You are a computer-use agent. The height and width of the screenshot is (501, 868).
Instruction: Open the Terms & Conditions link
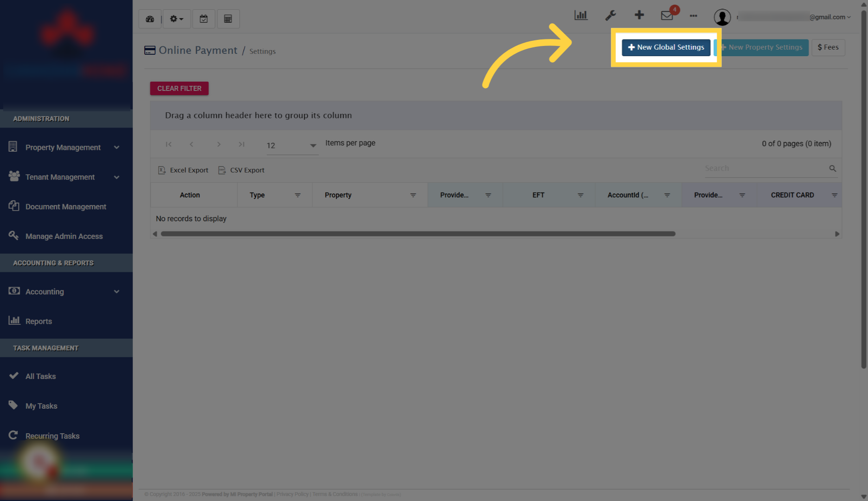pos(335,495)
